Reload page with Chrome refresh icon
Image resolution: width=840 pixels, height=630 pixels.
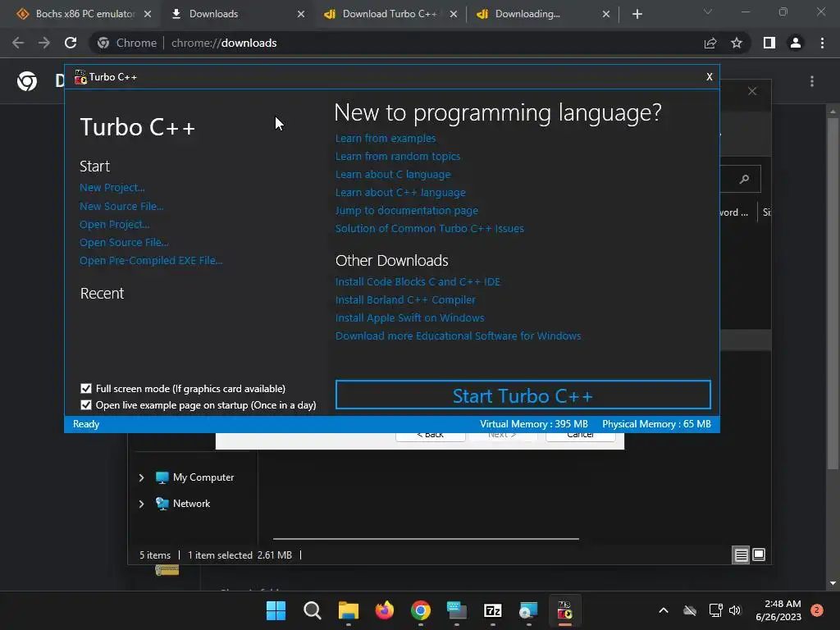pyautogui.click(x=71, y=43)
